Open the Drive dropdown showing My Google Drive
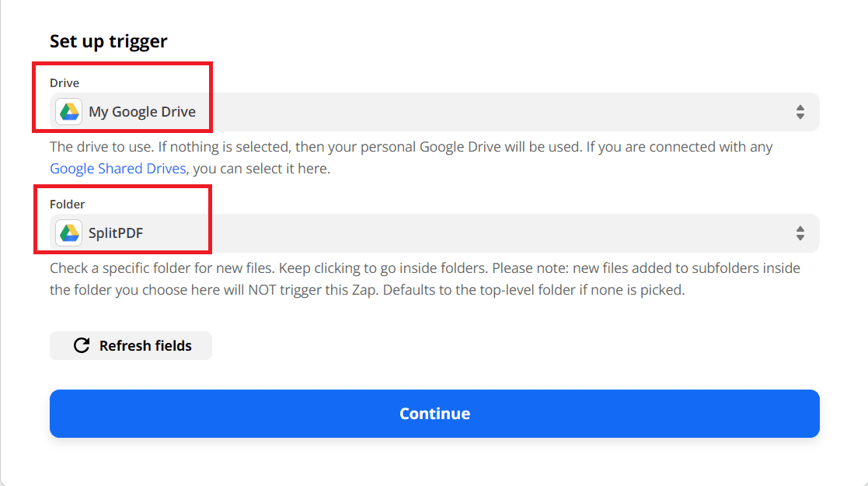Image resolution: width=868 pixels, height=486 pixels. [434, 112]
